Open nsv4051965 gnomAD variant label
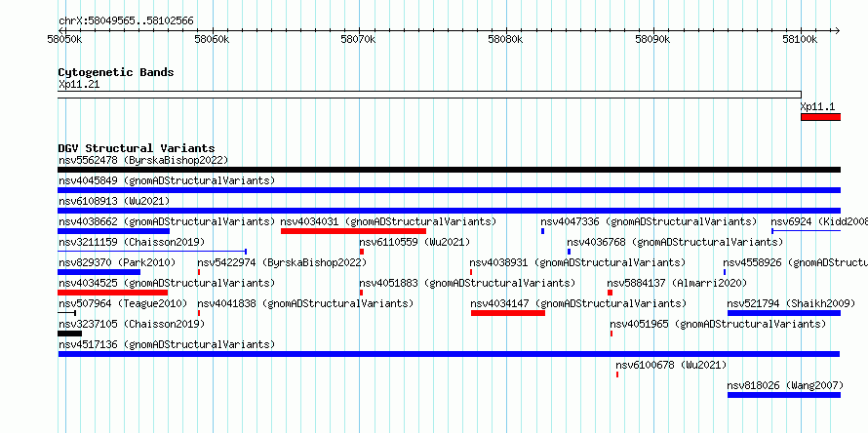868x433 pixels. pyautogui.click(x=718, y=325)
